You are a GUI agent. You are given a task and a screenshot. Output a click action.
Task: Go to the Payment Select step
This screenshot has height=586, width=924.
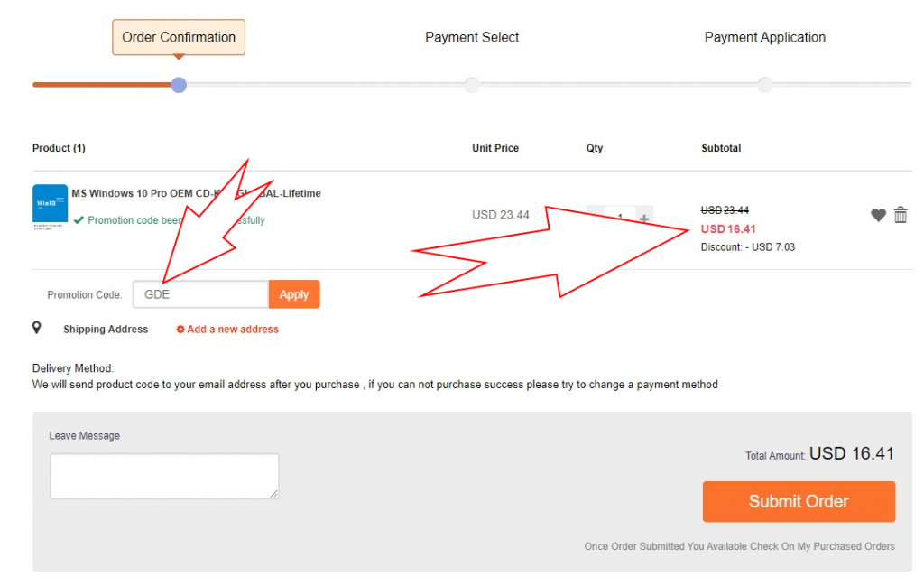(472, 38)
